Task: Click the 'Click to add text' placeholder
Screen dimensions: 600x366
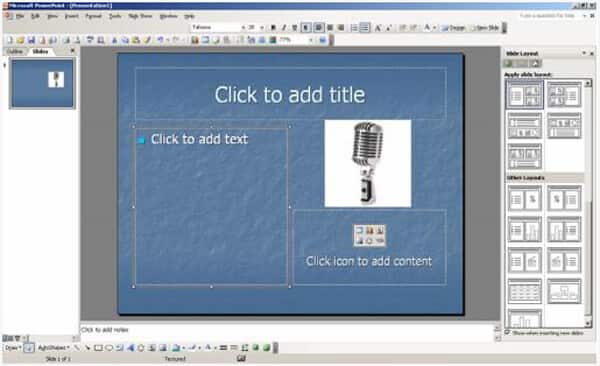Action: coord(211,207)
